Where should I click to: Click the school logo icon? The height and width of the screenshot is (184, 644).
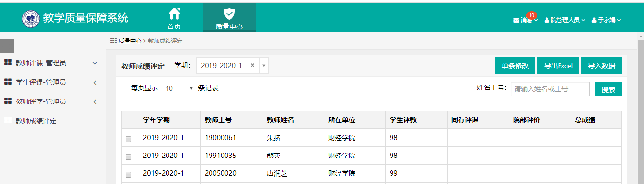click(31, 18)
